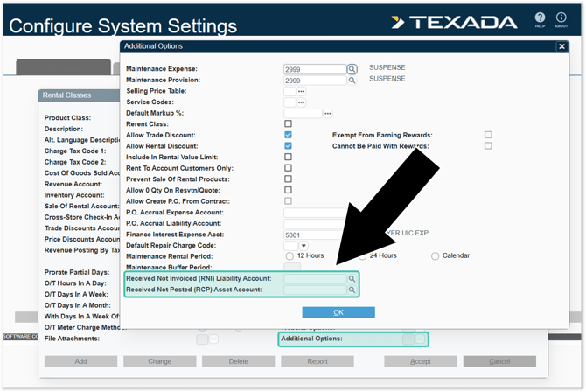Search the RNI Liability Account lookup icon
This screenshot has width=586, height=392.
[352, 278]
